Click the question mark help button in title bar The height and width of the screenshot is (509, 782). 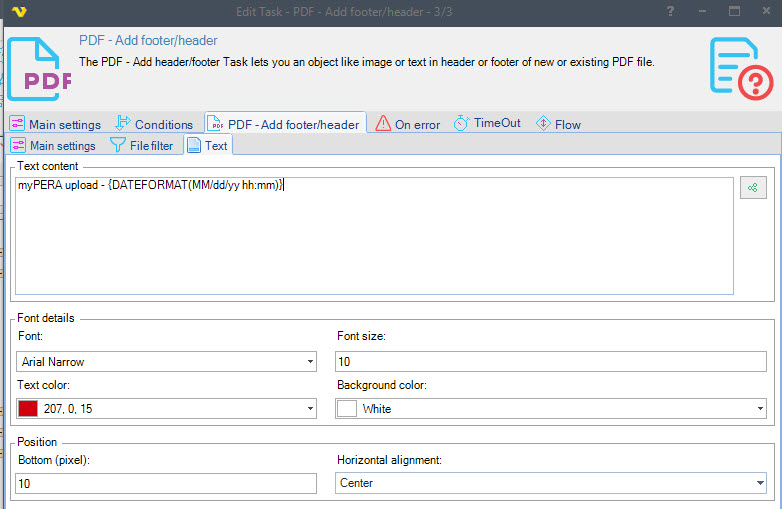click(x=670, y=11)
